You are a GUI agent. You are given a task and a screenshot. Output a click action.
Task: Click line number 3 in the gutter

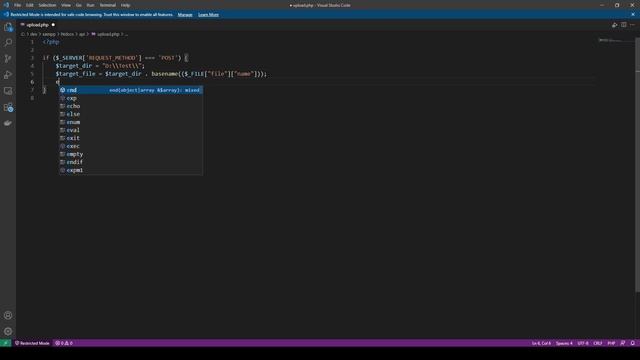[32, 58]
